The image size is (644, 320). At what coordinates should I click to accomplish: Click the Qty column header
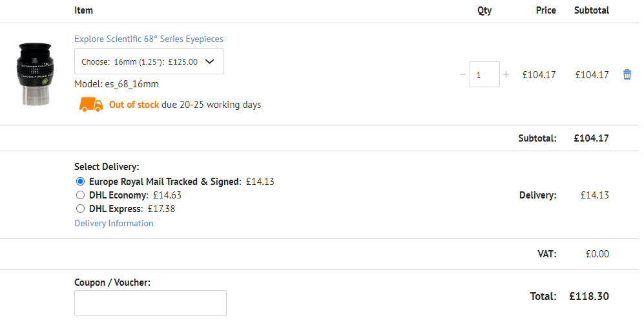pos(484,10)
